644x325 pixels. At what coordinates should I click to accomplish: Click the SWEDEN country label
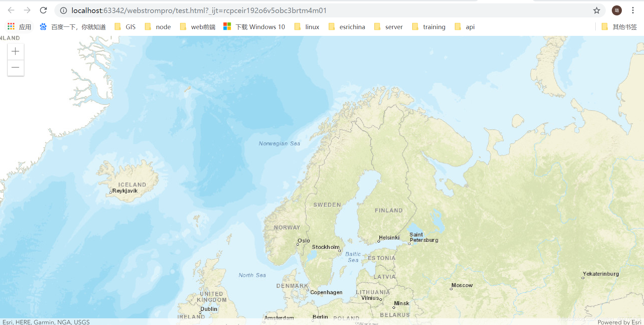(327, 205)
